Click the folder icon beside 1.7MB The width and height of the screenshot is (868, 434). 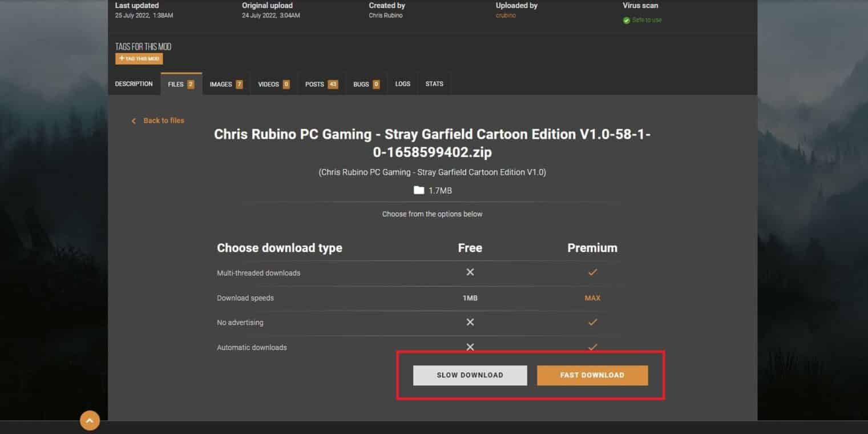click(419, 190)
